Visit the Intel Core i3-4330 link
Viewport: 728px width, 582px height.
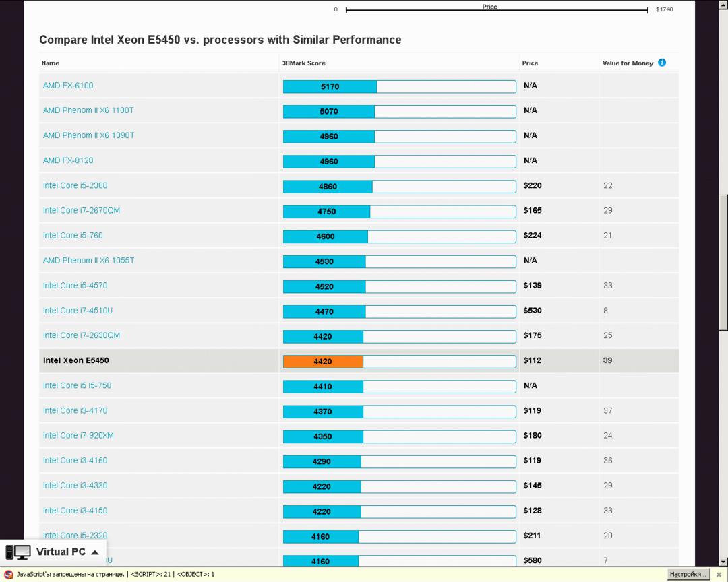point(75,486)
